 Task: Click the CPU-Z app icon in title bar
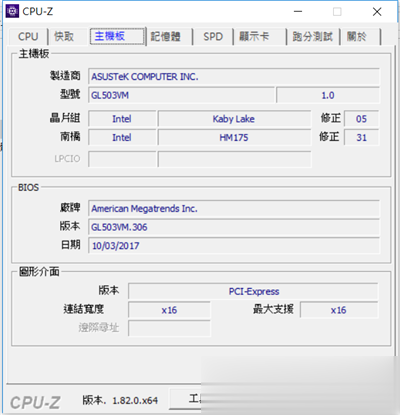click(x=13, y=12)
